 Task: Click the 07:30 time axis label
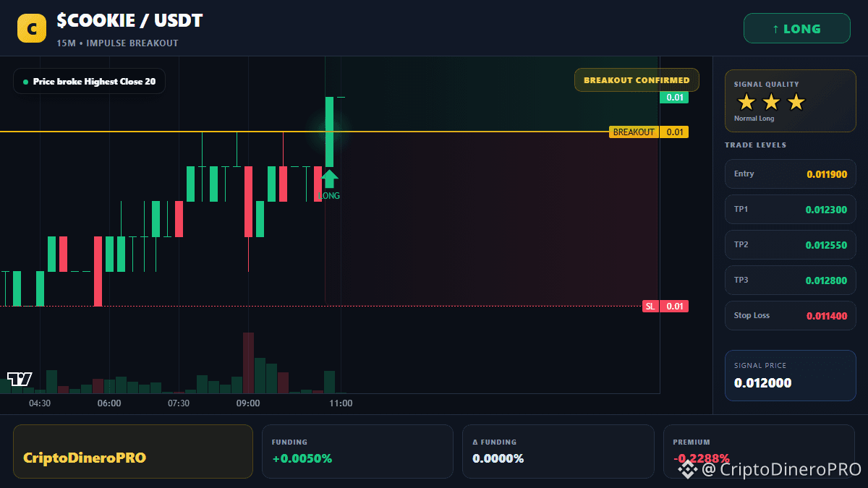click(x=179, y=403)
